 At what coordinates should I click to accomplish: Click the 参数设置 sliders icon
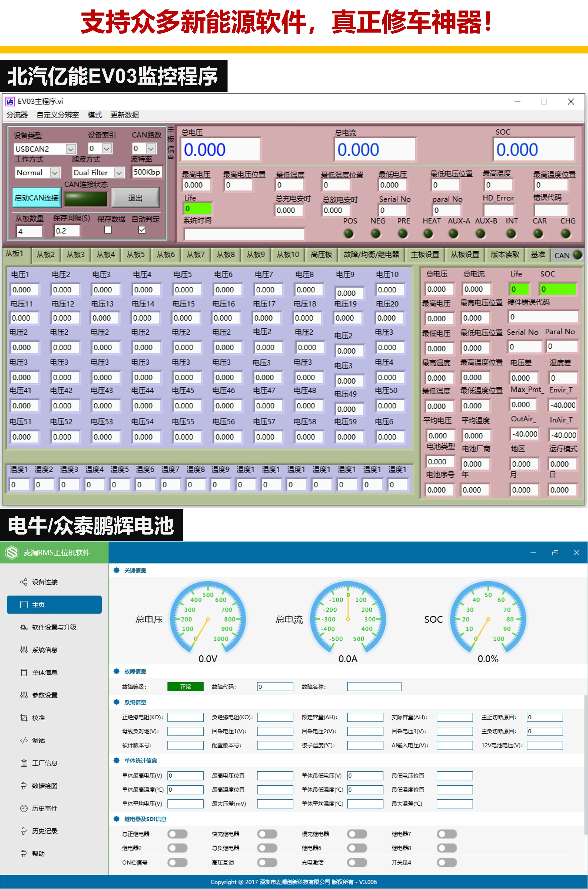(x=24, y=695)
